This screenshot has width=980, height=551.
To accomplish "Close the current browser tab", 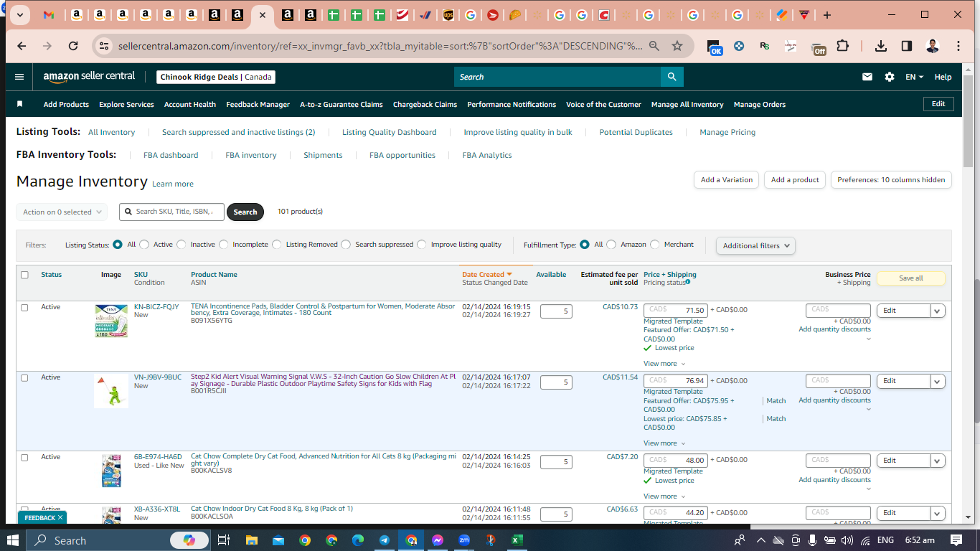I will (263, 15).
